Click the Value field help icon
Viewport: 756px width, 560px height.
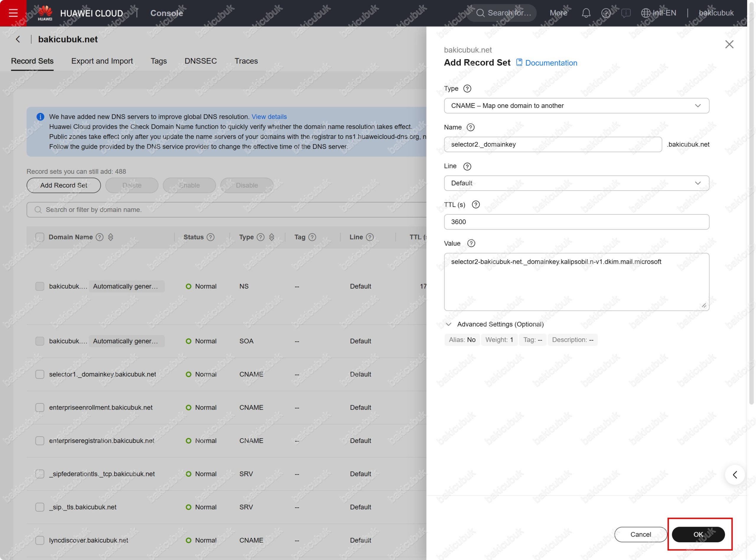coord(471,244)
